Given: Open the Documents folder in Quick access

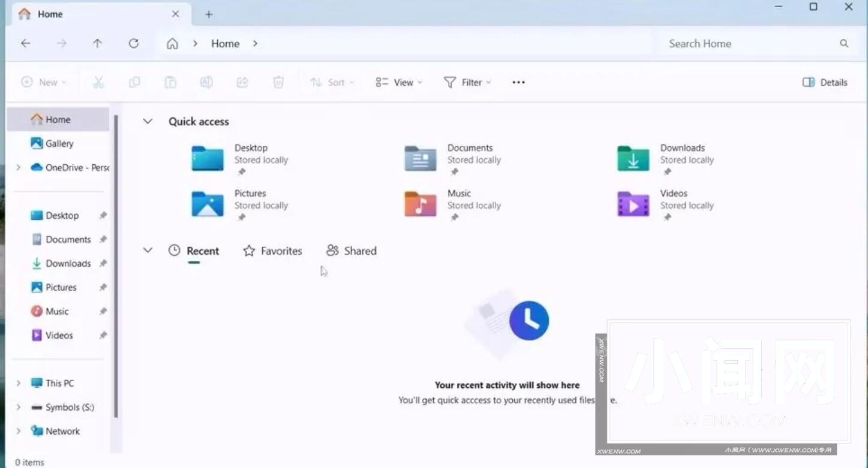Looking at the screenshot, I should [x=453, y=159].
